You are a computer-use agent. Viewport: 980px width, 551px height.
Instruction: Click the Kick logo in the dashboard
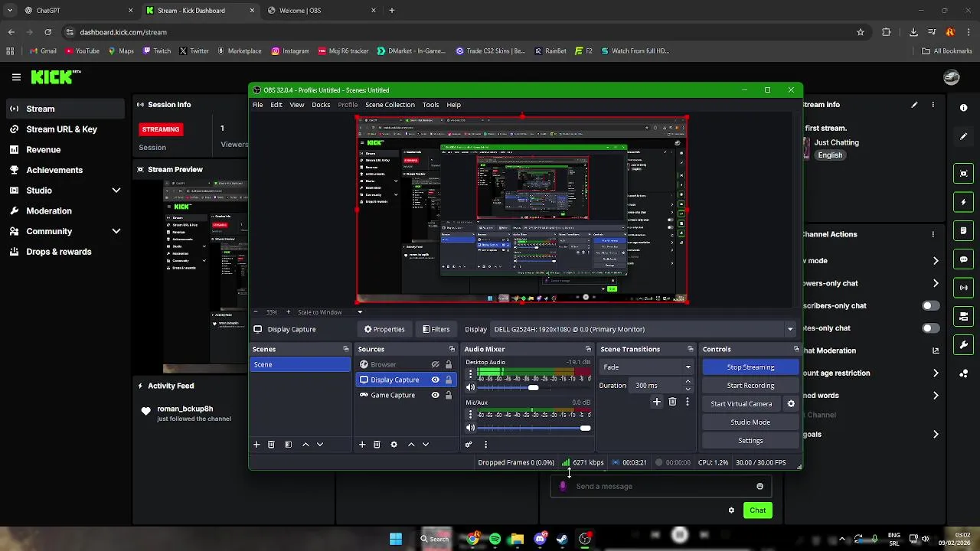tap(55, 77)
